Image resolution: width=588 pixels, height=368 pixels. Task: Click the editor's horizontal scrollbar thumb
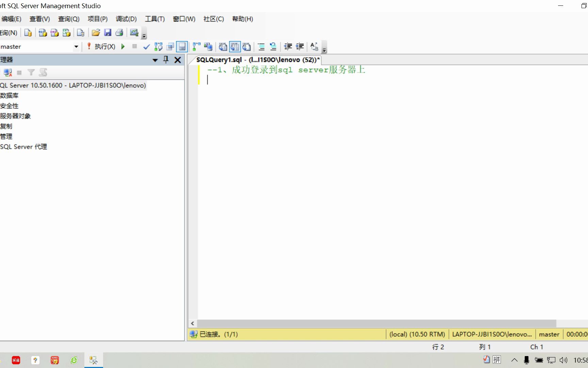(377, 323)
